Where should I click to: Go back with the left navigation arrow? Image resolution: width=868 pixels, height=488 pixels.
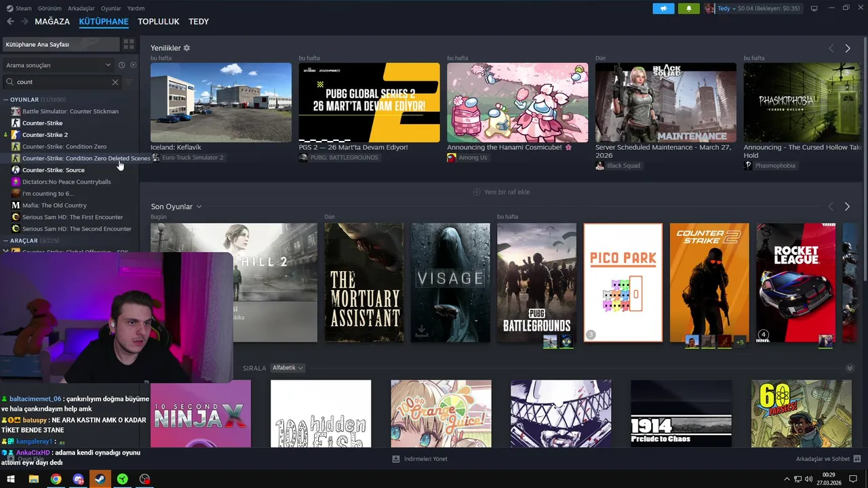click(10, 22)
